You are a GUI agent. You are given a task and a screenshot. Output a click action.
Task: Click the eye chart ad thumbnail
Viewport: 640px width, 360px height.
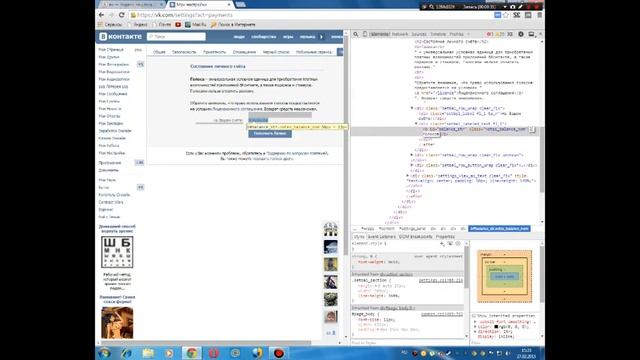click(x=117, y=252)
